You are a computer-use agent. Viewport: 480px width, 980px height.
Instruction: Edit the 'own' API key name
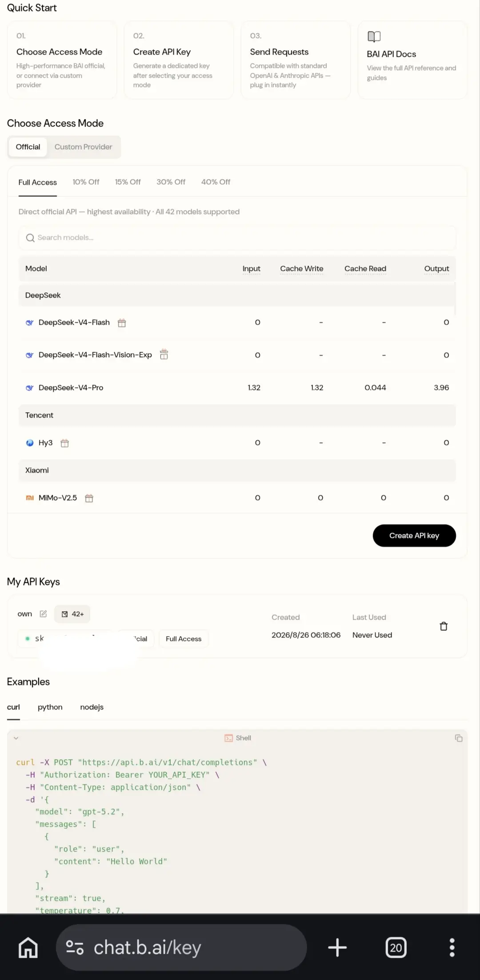43,614
